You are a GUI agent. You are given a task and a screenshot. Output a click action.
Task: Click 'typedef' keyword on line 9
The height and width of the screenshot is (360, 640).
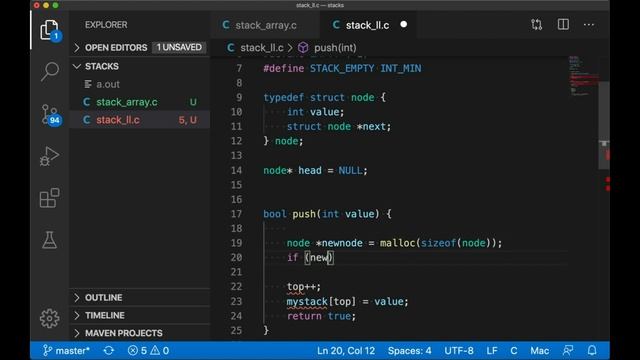[x=284, y=98]
